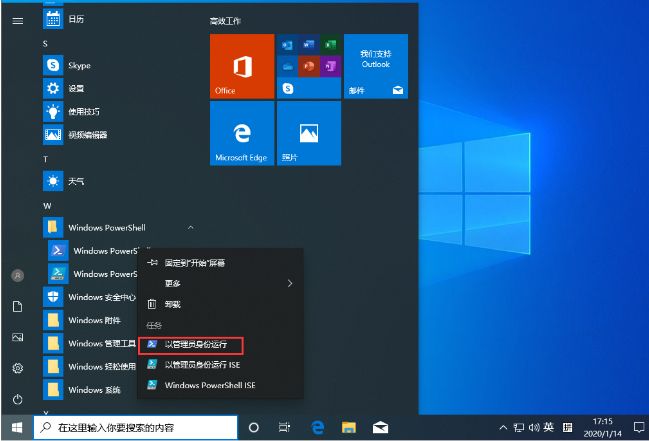The height and width of the screenshot is (441, 649).
Task: Open the 天气 weather app
Action: pyautogui.click(x=63, y=181)
